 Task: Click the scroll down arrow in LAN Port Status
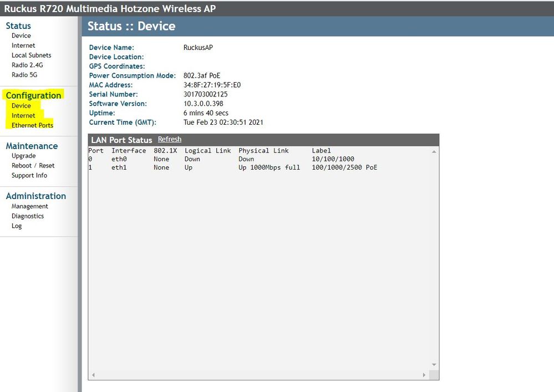tap(434, 365)
